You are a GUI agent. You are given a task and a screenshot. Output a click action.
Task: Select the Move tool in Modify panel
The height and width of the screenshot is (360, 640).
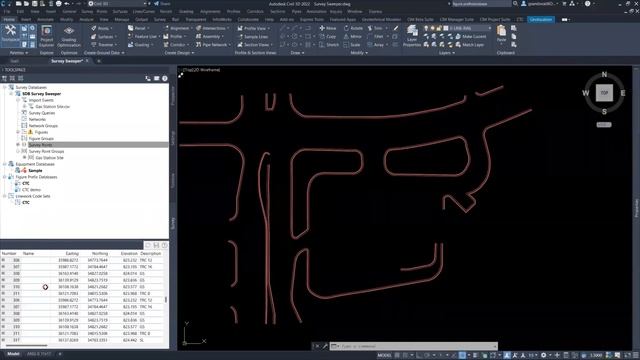tap(328, 28)
